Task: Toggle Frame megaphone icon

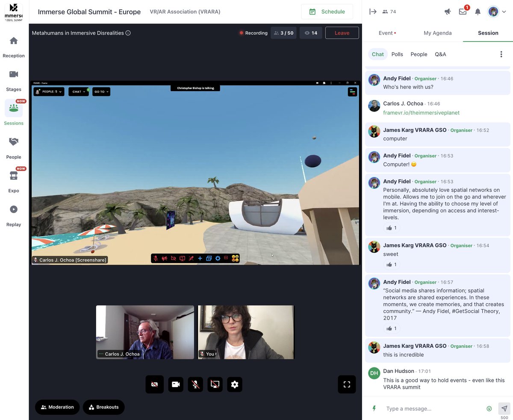Action: coord(164,258)
